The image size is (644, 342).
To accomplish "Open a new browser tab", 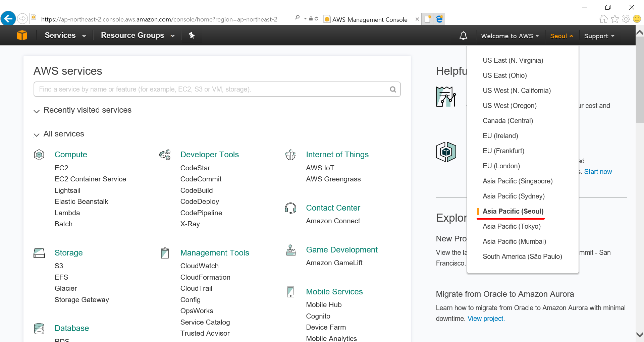I will (428, 19).
